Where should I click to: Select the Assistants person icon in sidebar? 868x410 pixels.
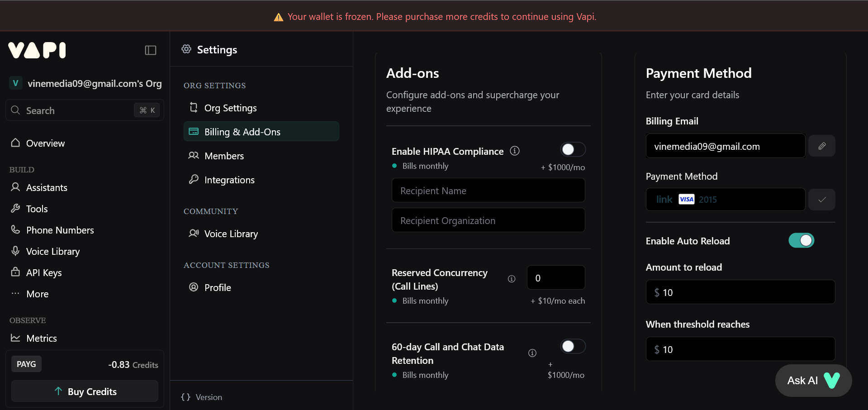[15, 187]
